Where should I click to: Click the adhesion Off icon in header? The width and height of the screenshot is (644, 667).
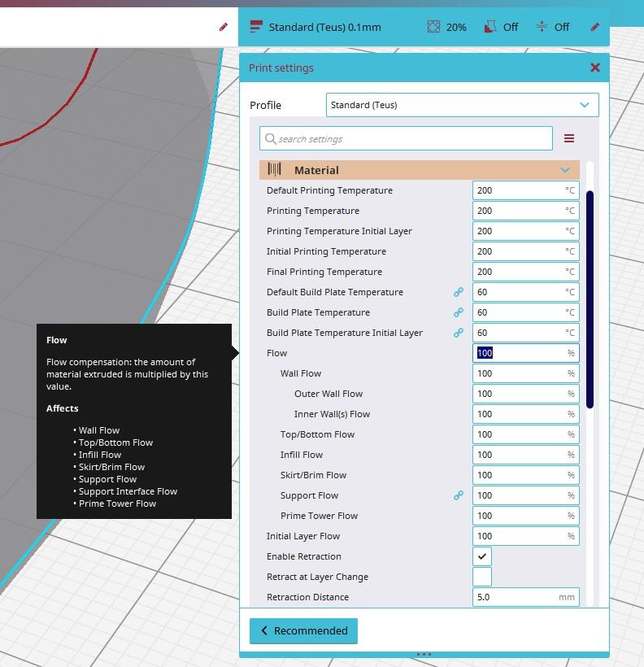pyautogui.click(x=542, y=27)
